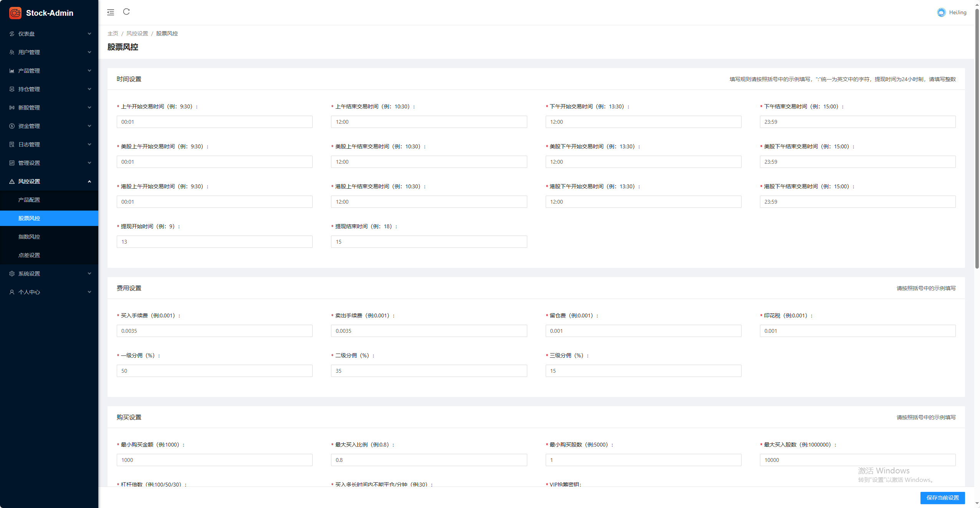Open the 点差设置 menu item

pyautogui.click(x=29, y=255)
